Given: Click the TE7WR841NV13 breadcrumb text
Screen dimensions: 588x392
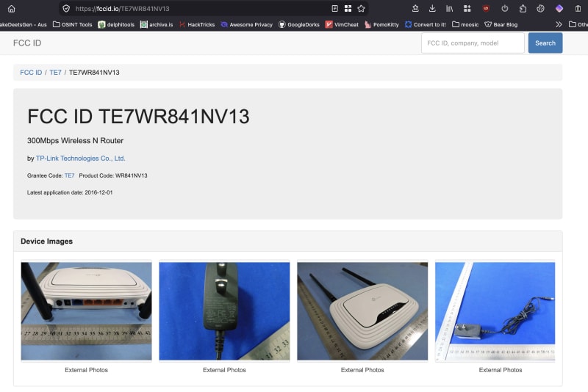Looking at the screenshot, I should pyautogui.click(x=94, y=72).
